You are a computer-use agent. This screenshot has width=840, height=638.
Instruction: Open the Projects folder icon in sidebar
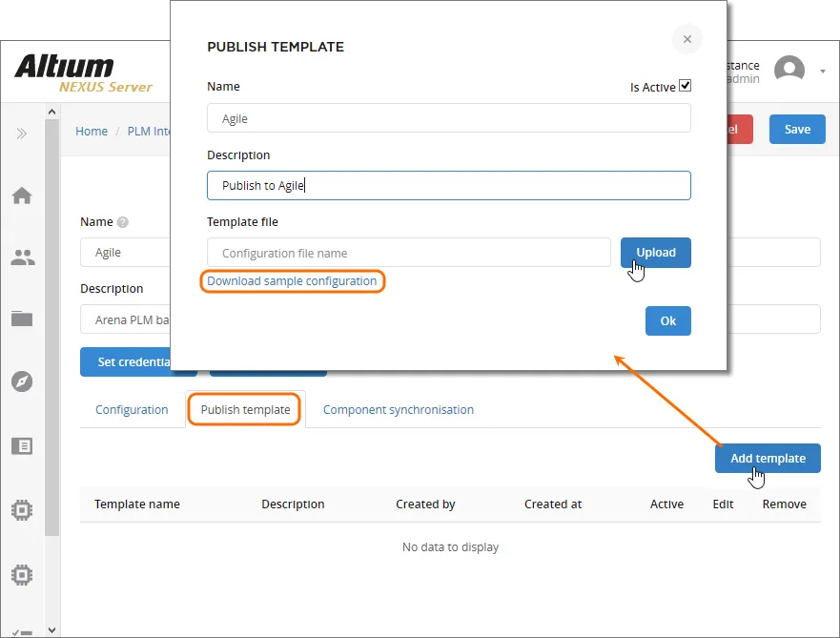[x=22, y=319]
